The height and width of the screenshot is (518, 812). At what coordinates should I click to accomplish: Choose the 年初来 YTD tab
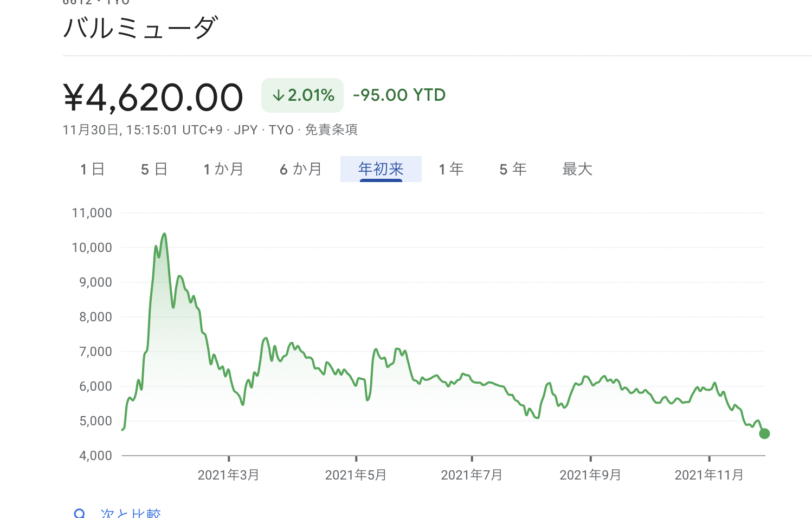(x=381, y=169)
